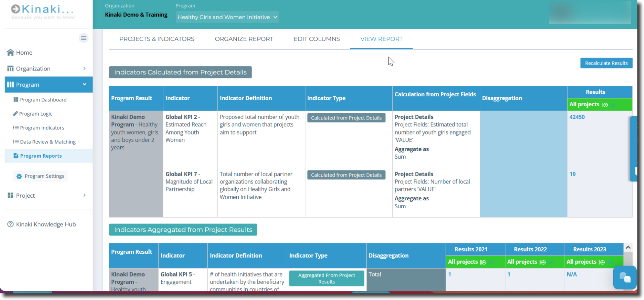Image resolution: width=644 pixels, height=300 pixels.
Task: Collapse the sidebar with the hamburger icon
Action: (84, 38)
